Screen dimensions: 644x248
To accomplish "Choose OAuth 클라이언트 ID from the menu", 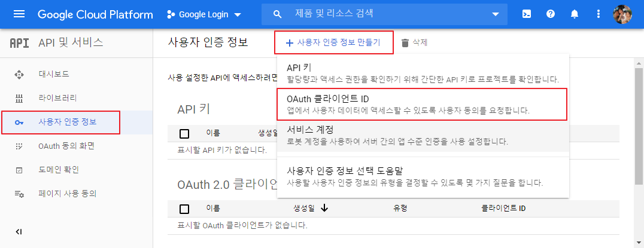I will point(423,104).
